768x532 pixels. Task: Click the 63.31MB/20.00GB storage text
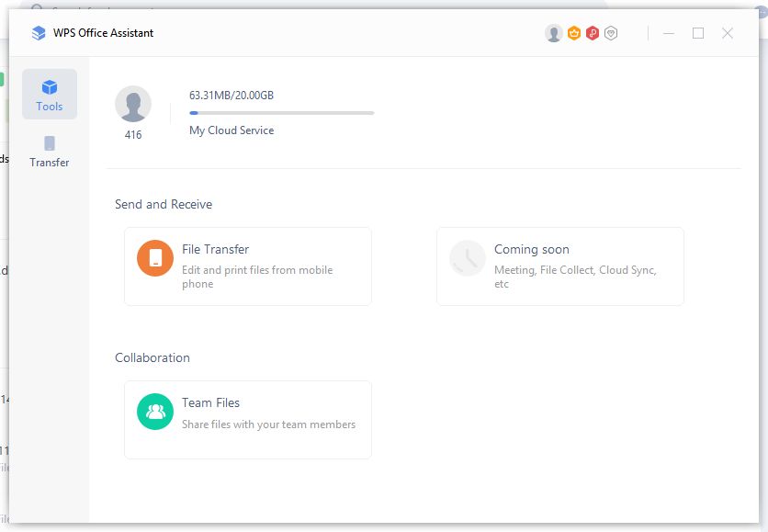click(232, 96)
